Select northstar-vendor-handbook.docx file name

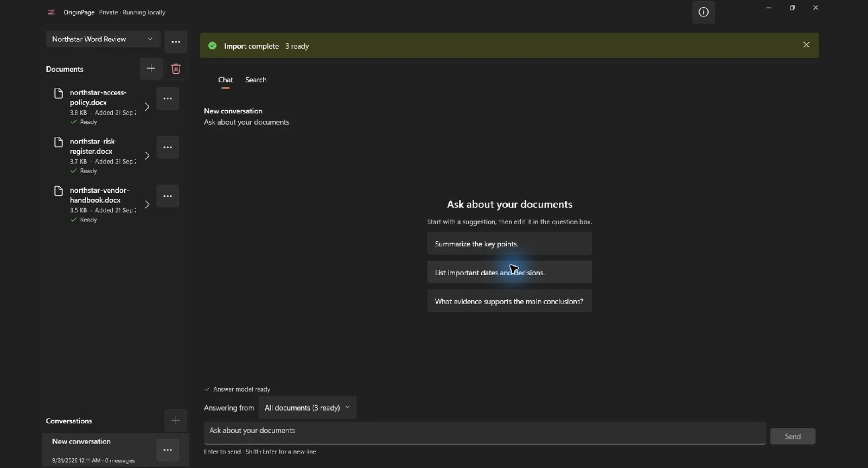(99, 195)
